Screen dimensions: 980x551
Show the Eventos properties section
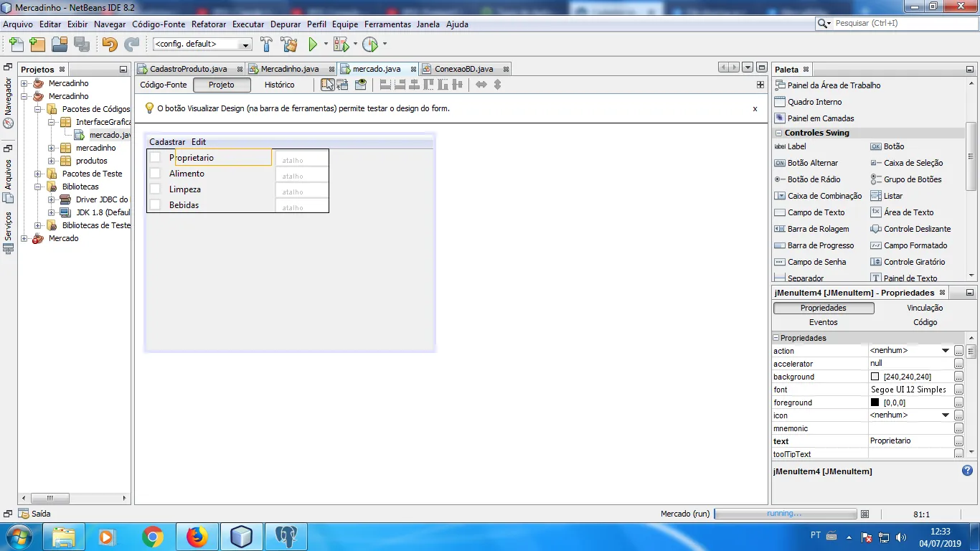coord(823,322)
